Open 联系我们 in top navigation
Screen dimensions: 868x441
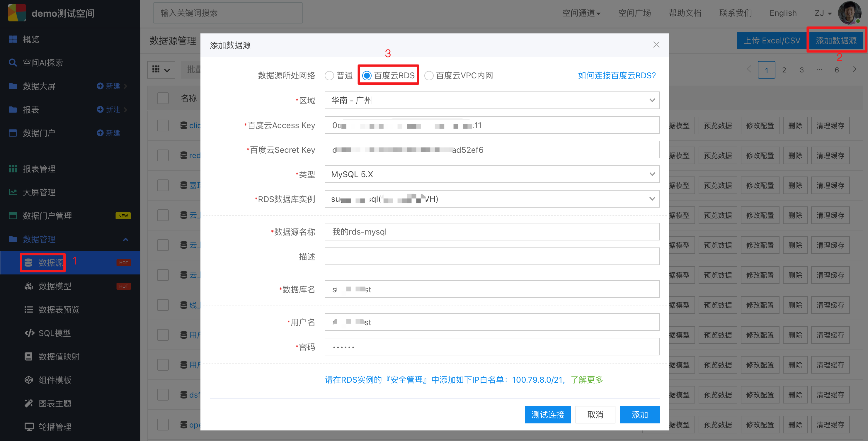pos(736,13)
